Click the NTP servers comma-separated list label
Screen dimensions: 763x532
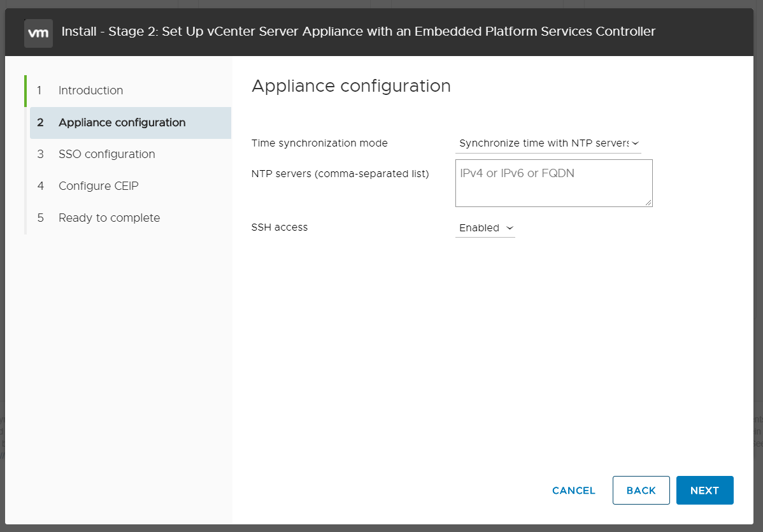click(x=340, y=173)
